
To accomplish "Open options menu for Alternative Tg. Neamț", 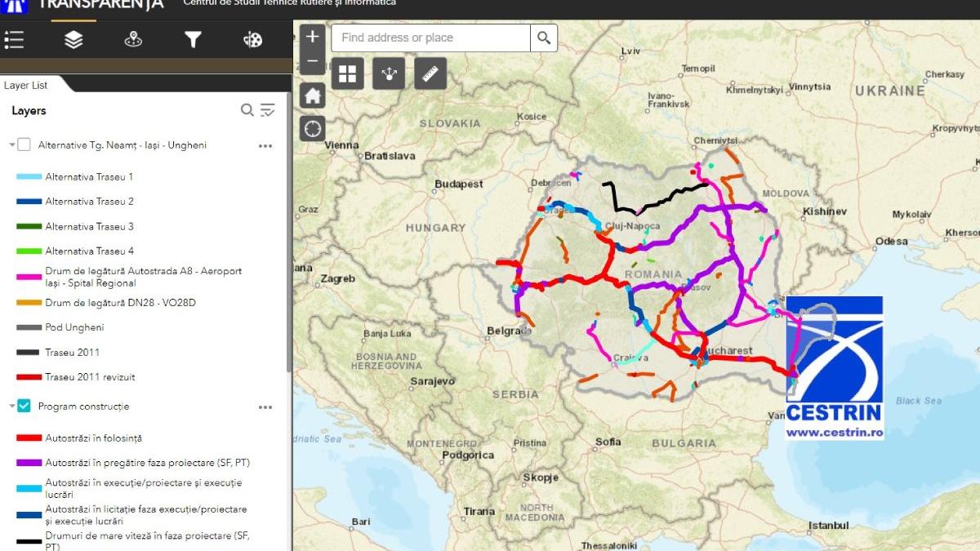I will (265, 145).
